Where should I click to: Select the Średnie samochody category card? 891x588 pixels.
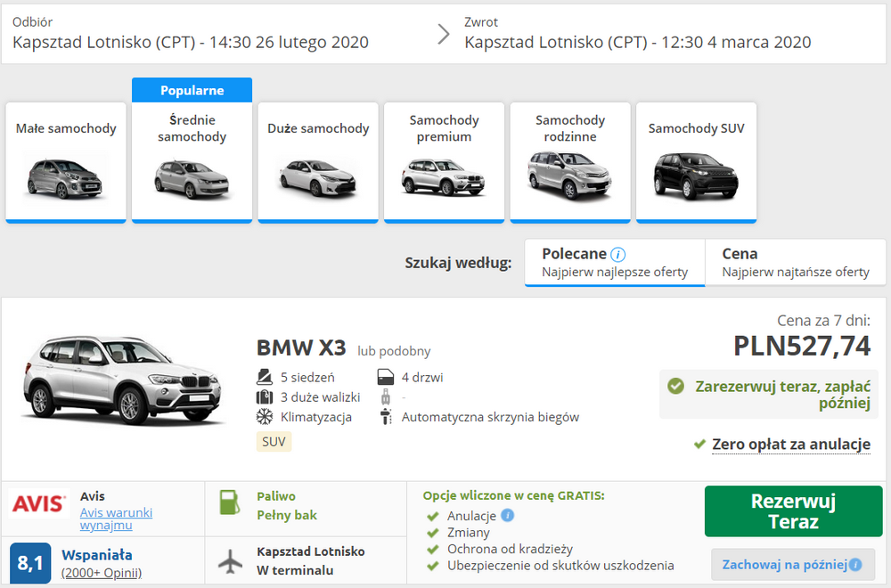coord(192,162)
